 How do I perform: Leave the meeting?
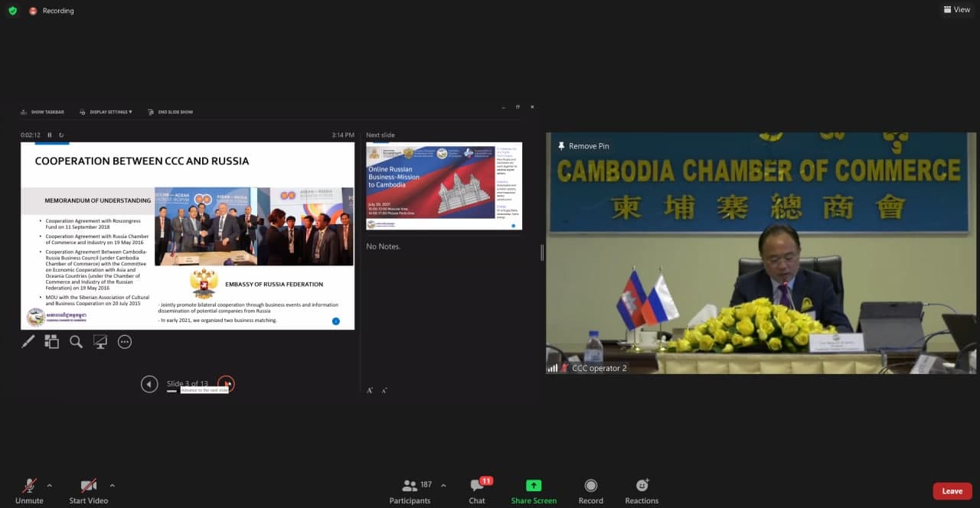[x=952, y=491]
